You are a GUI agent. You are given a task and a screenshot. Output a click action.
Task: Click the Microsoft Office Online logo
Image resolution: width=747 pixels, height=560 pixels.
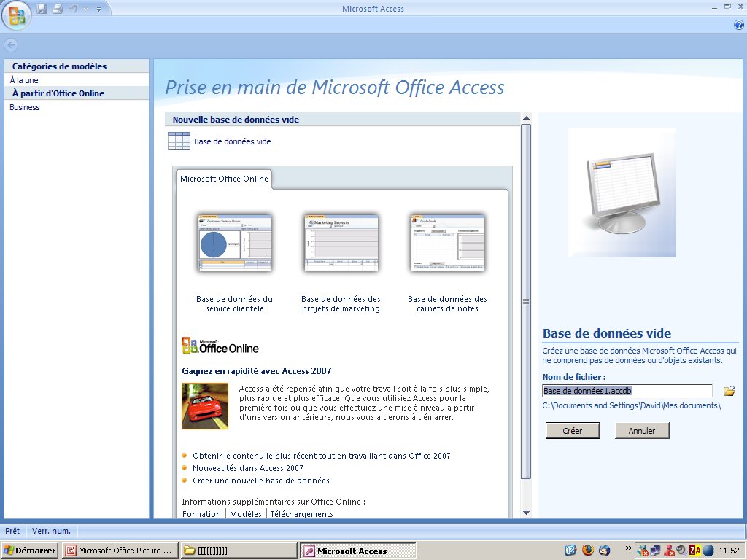pos(220,346)
